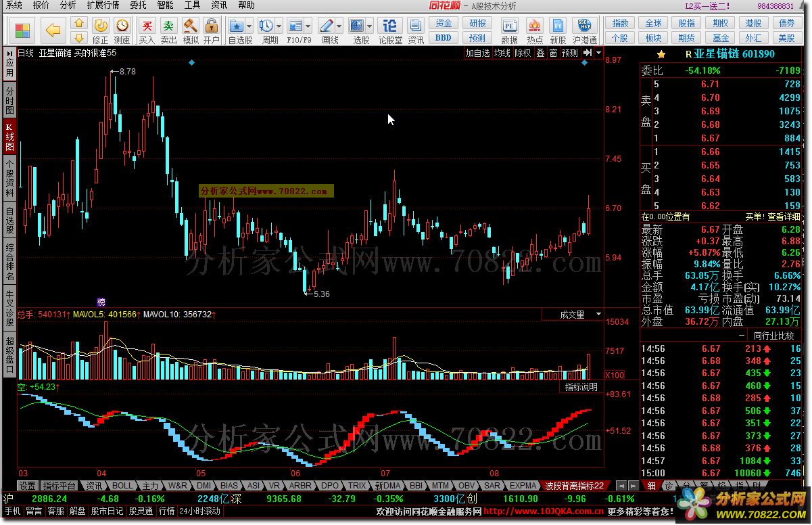Screen dimensions: 812x525
Task: Click the chart arrow-to-end icon
Action: (588, 53)
